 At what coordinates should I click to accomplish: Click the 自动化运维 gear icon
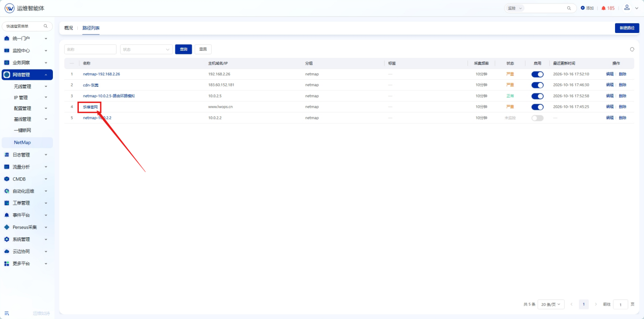[x=7, y=191]
